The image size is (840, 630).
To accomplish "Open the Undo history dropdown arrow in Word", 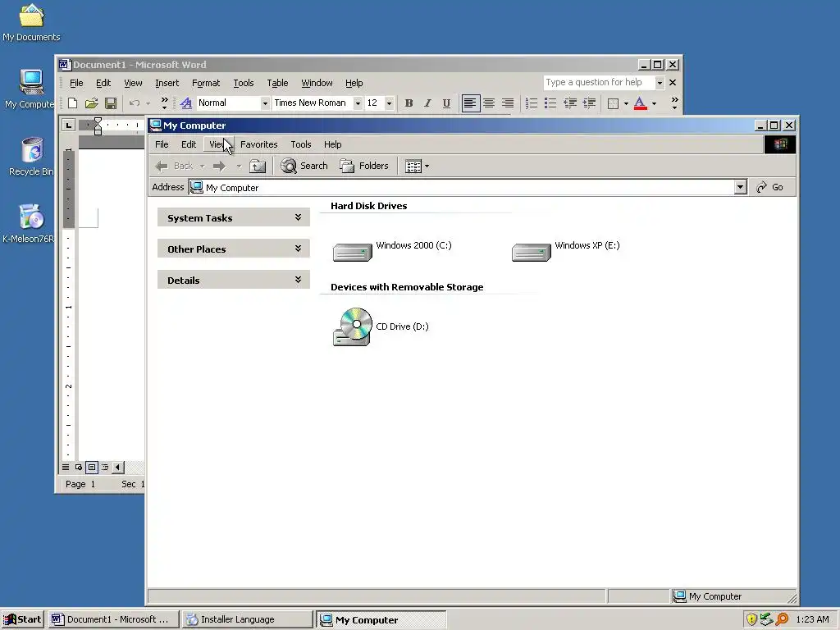I will pyautogui.click(x=148, y=103).
